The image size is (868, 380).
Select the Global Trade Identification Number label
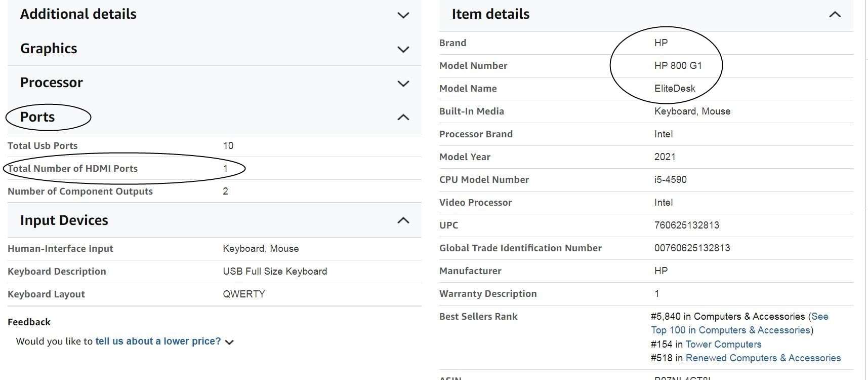(520, 248)
